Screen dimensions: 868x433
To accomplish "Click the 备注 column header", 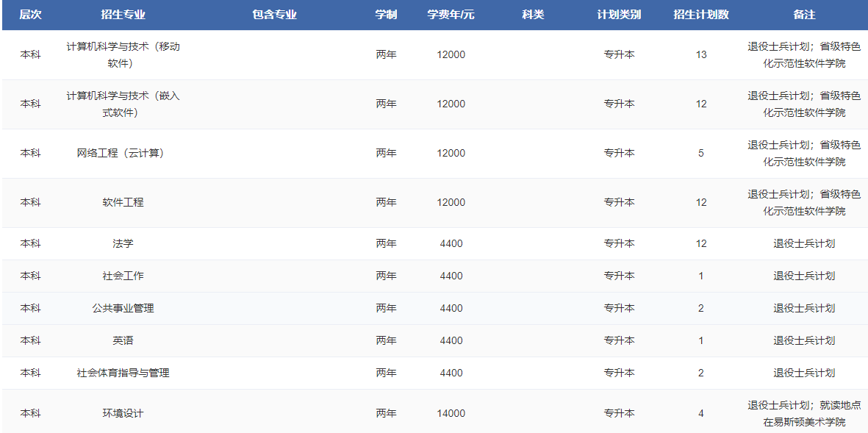I will [804, 15].
